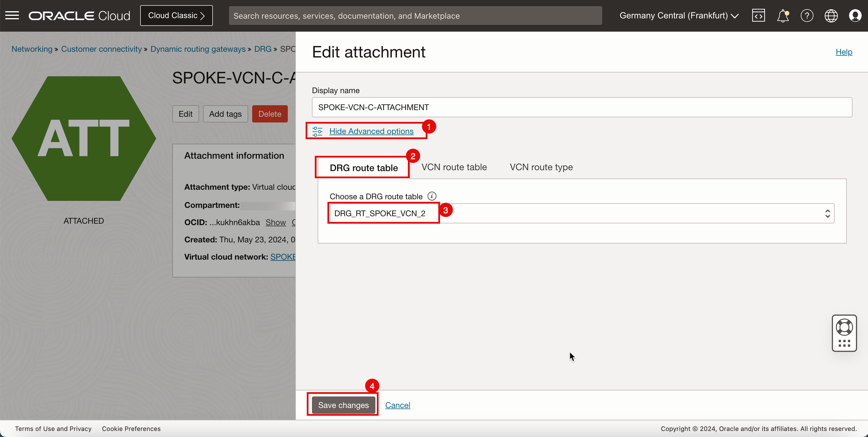
Task: Switch to the VCN route table tab
Action: pyautogui.click(x=454, y=167)
